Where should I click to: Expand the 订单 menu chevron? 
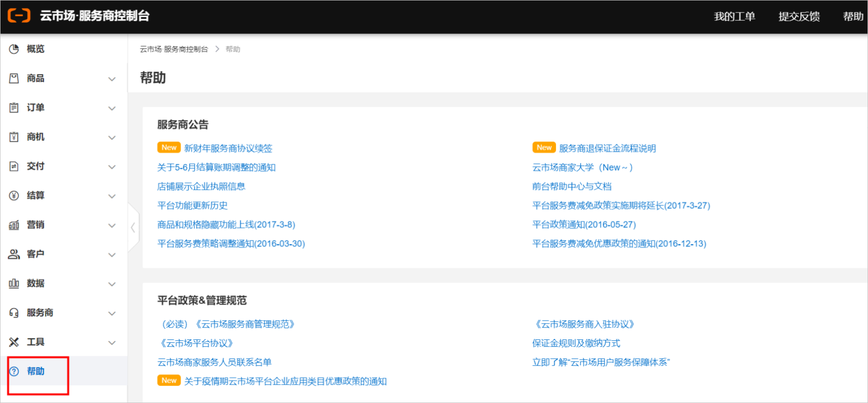[x=112, y=109]
